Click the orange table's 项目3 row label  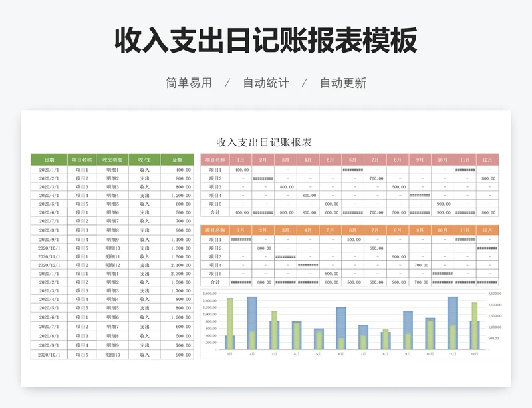tap(215, 256)
